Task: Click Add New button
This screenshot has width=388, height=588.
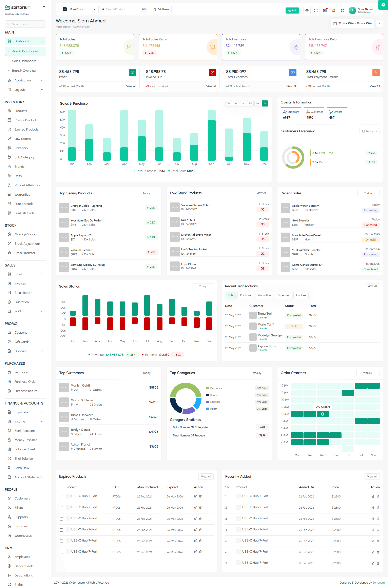Action: tap(161, 9)
